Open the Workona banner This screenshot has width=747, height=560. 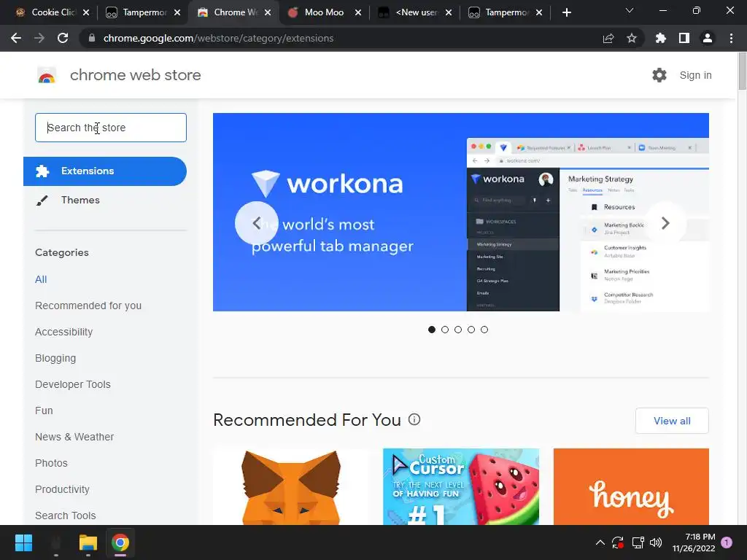click(461, 212)
